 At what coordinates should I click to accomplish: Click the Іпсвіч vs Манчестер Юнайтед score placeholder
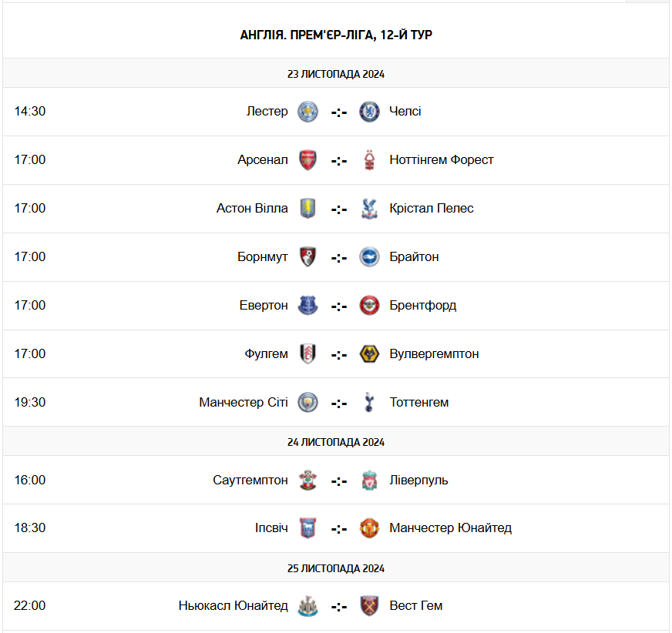[x=339, y=529]
